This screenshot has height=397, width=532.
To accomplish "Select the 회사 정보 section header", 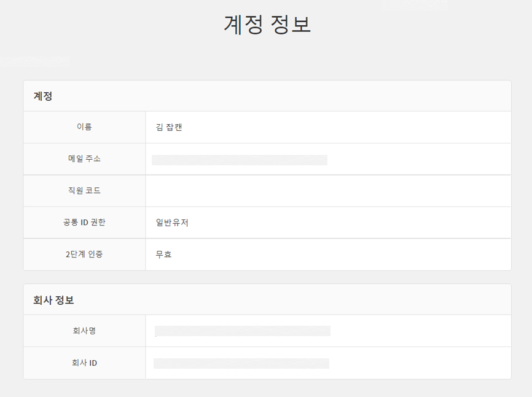I will 53,301.
